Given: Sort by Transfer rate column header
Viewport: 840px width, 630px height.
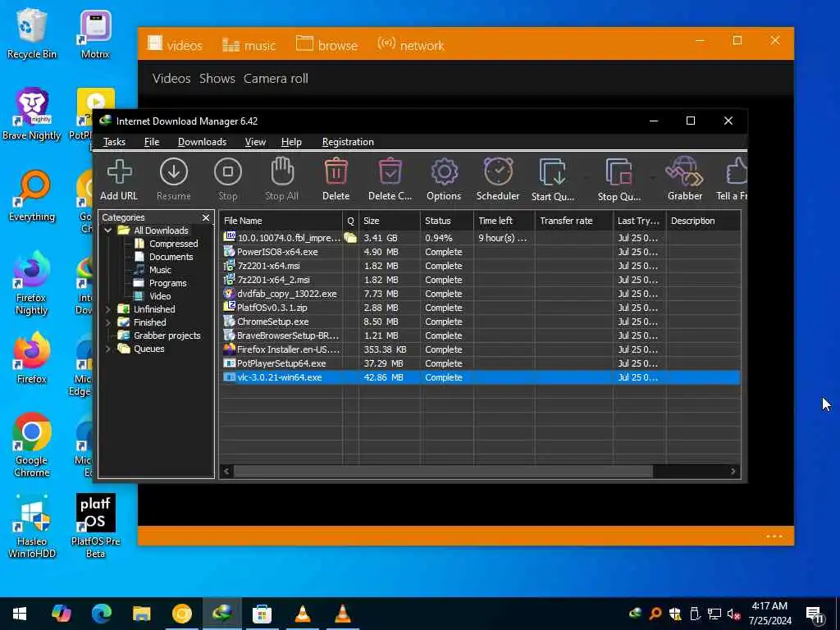Looking at the screenshot, I should [x=573, y=221].
